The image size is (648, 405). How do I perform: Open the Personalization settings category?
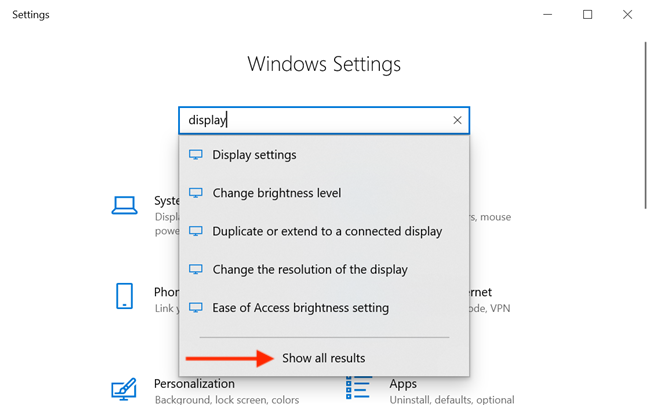194,384
